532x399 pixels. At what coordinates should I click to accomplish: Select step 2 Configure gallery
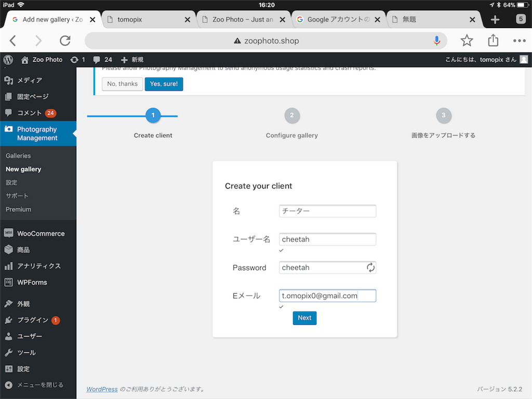pos(292,115)
